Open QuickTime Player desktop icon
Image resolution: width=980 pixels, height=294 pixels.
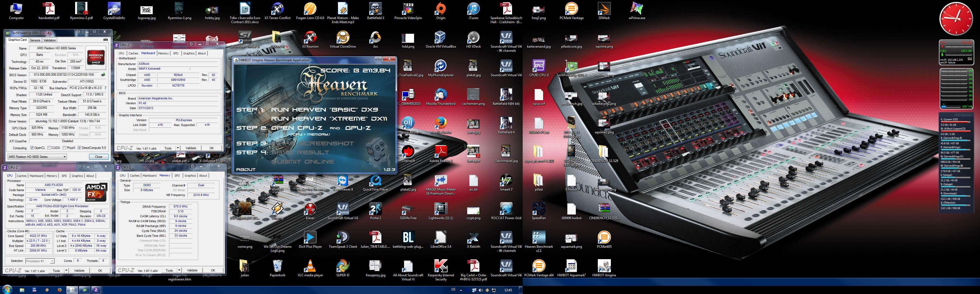(x=375, y=182)
